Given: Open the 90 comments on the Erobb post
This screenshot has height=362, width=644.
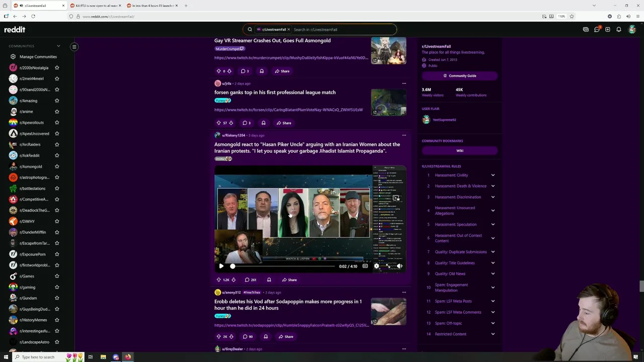Looking at the screenshot, I should [x=248, y=336].
